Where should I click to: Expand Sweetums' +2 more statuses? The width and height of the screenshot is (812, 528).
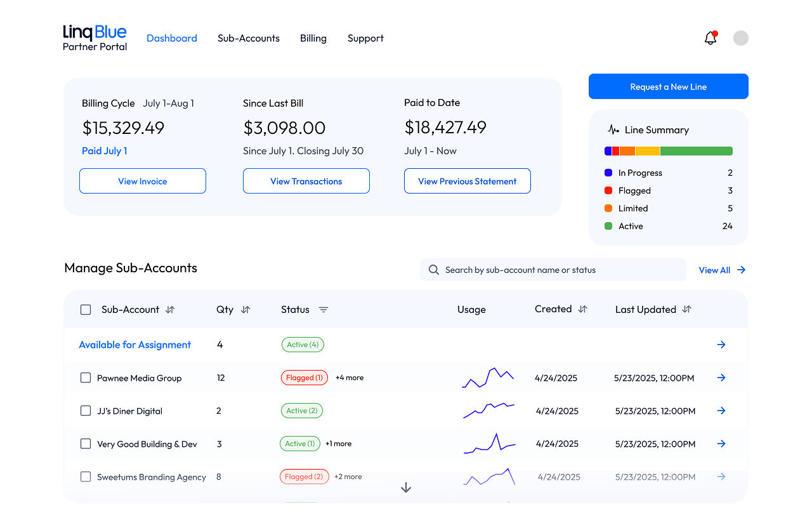point(348,477)
